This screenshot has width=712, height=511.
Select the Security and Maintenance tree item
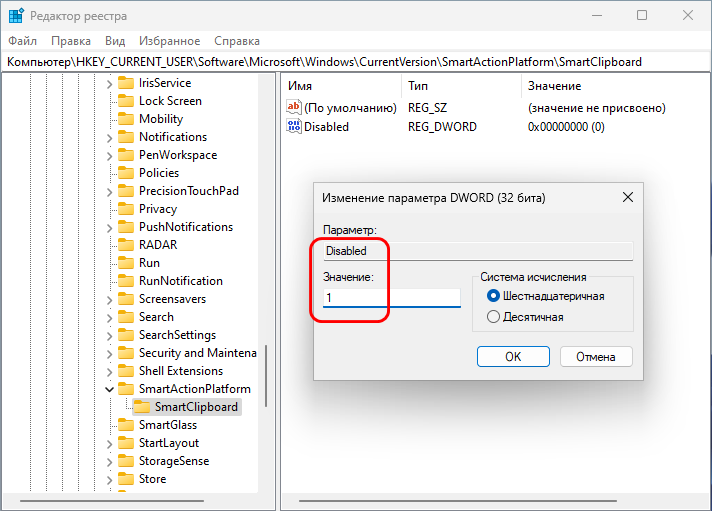[198, 353]
